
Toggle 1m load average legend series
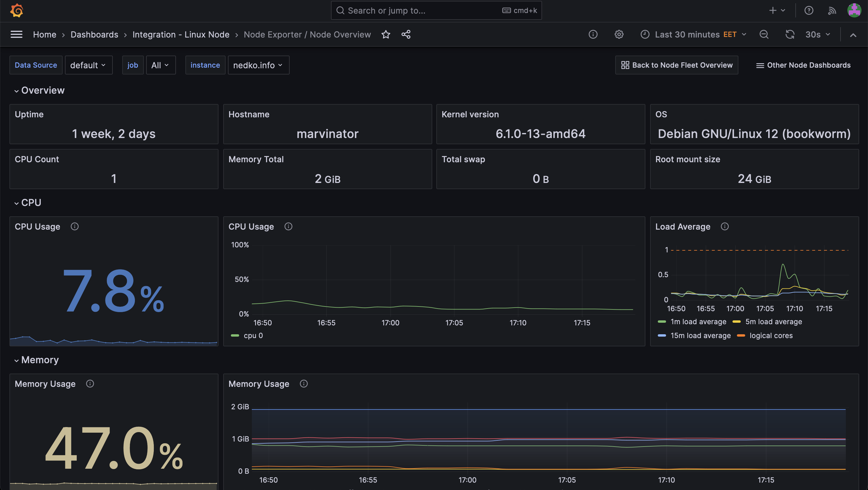click(698, 322)
